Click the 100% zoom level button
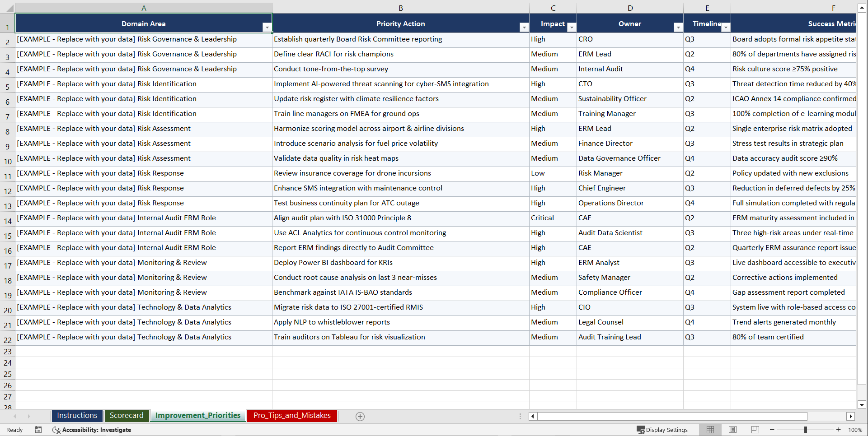 [x=855, y=430]
